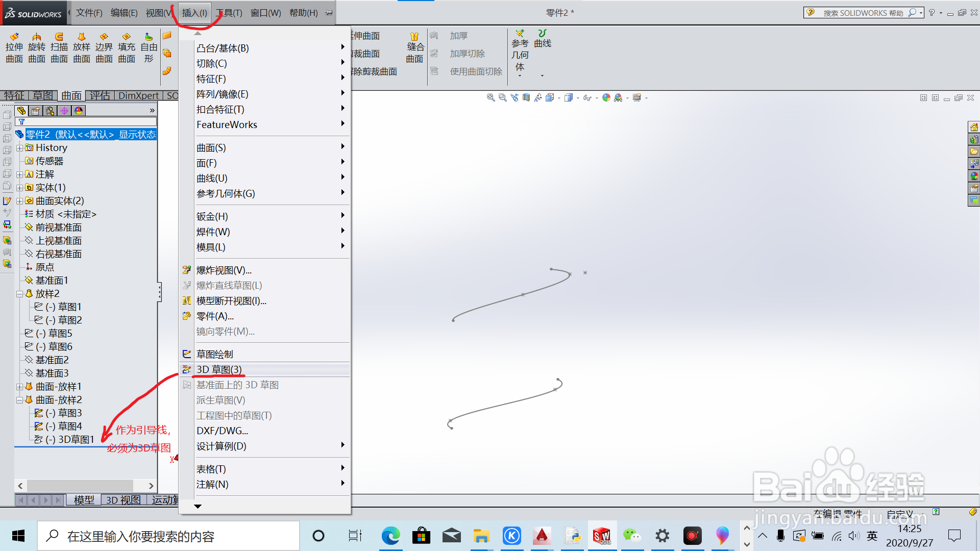This screenshot has height=551, width=980.
Task: Open the Design Library icon in task pane
Action: [974, 139]
